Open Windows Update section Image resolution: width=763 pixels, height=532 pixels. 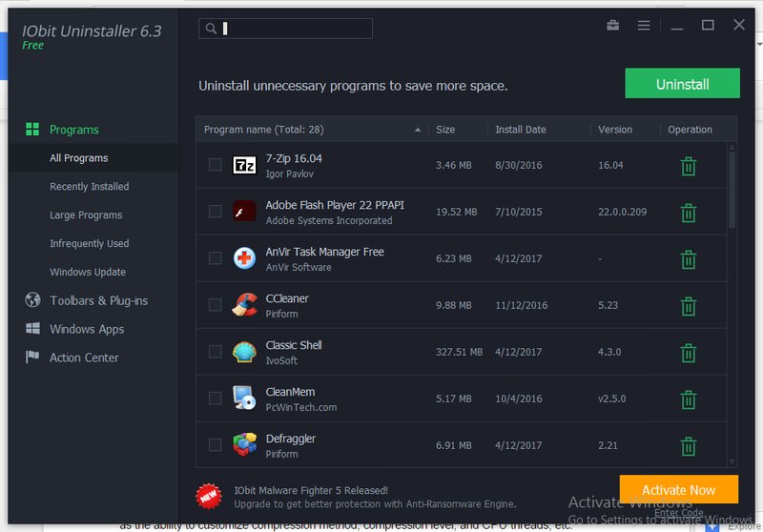[x=88, y=272]
